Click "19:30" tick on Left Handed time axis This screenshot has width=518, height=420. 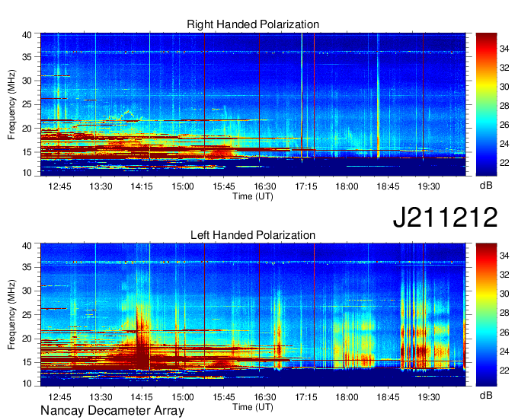429,396
